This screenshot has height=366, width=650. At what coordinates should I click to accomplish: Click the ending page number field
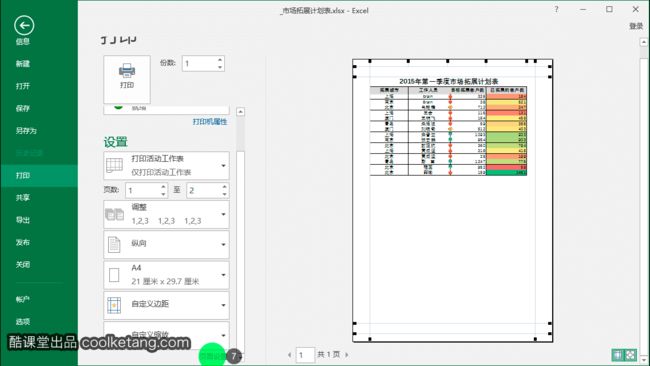(x=204, y=190)
